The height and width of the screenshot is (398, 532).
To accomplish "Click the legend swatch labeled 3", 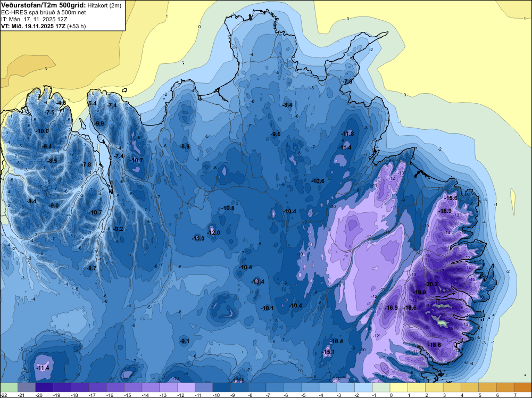I will (x=452, y=387).
